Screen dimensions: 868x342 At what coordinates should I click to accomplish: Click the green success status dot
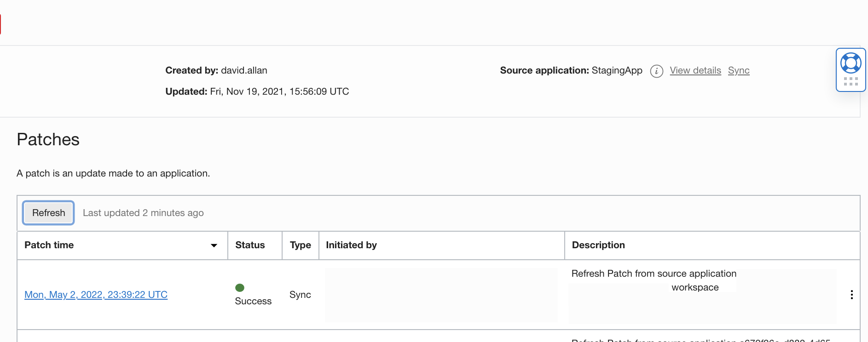(240, 288)
